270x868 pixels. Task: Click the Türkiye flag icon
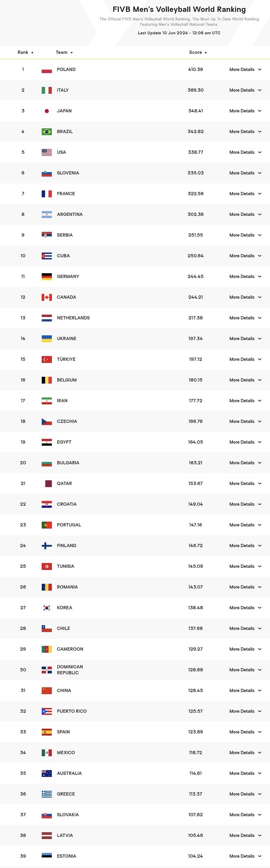[46, 360]
